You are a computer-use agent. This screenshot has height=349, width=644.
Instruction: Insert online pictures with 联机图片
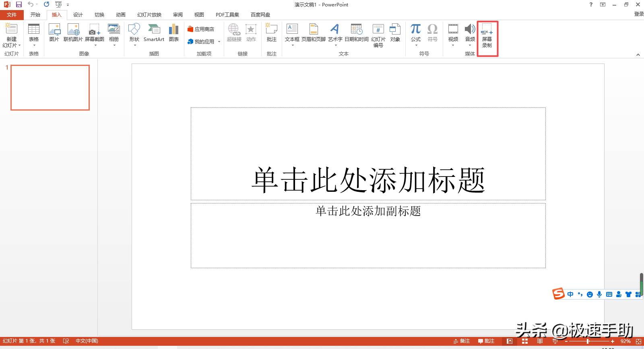pyautogui.click(x=73, y=33)
